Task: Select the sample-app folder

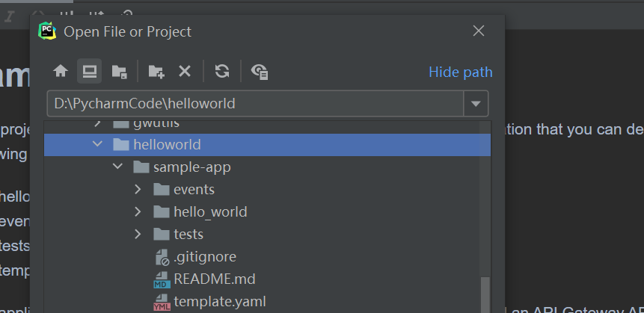Action: 191,167
